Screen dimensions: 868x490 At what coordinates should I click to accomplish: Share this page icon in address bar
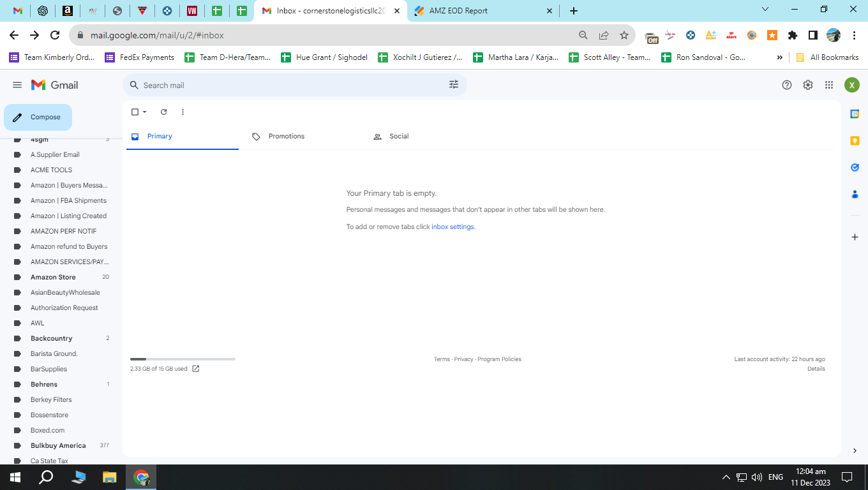604,35
